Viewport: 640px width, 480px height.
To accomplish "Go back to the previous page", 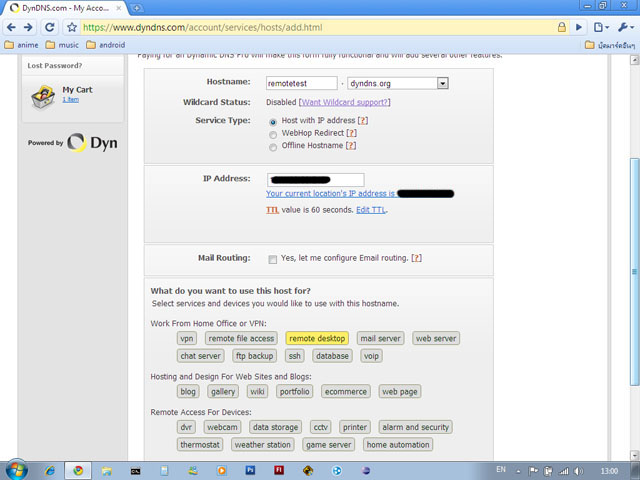I will (11, 27).
